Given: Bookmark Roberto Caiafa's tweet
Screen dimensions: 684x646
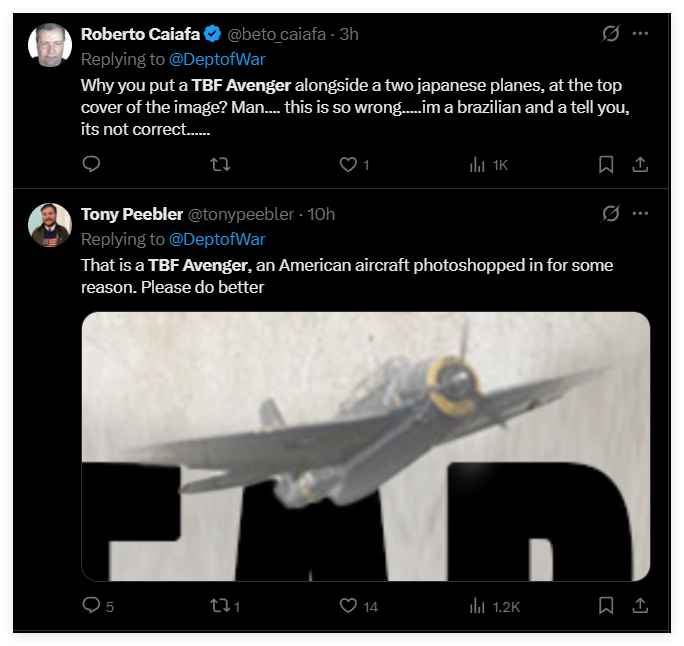Looking at the screenshot, I should click(x=606, y=164).
